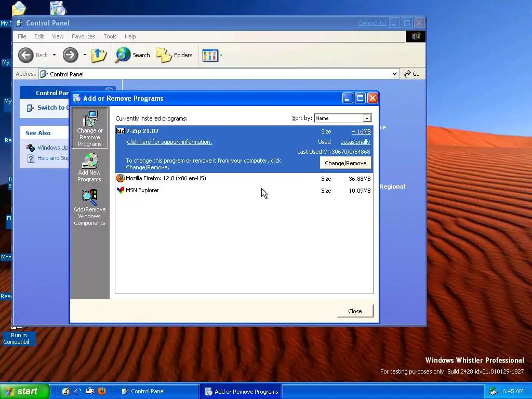Open the Address bar dropdown
The width and height of the screenshot is (532, 399).
pos(394,74)
